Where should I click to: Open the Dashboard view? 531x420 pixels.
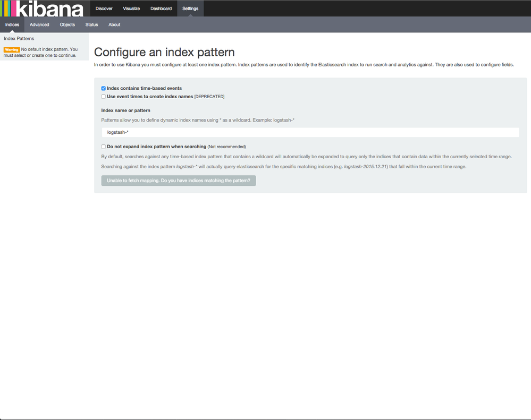161,8
